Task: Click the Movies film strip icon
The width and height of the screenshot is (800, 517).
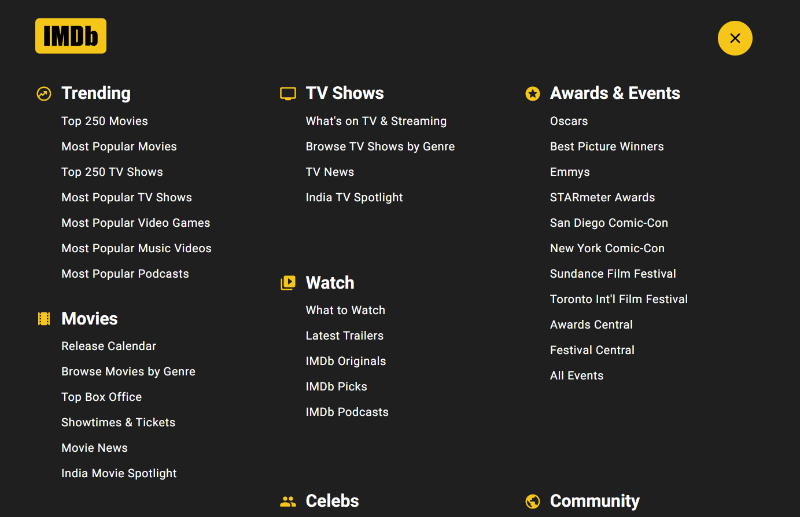Action: tap(44, 319)
